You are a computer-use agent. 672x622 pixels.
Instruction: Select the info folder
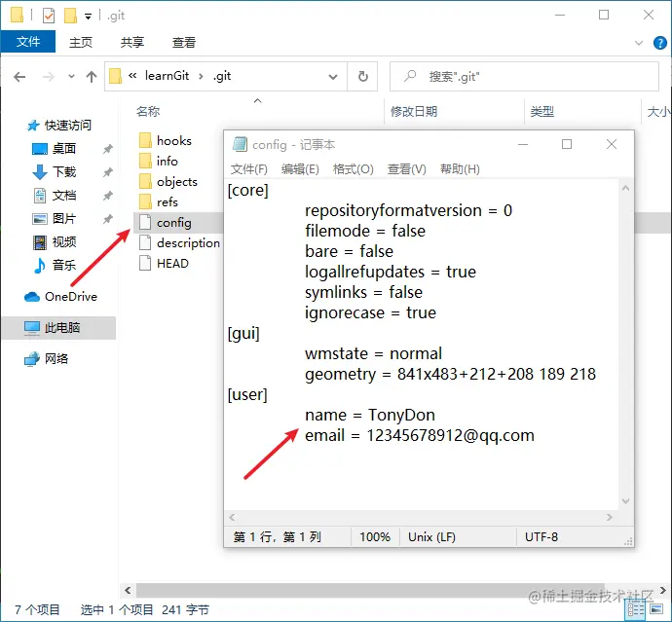pos(159,161)
